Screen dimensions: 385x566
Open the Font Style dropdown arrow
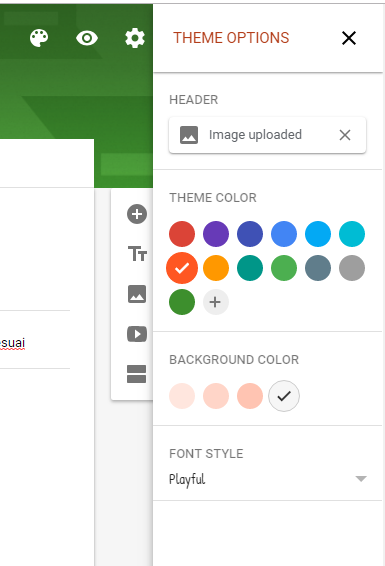pos(361,479)
